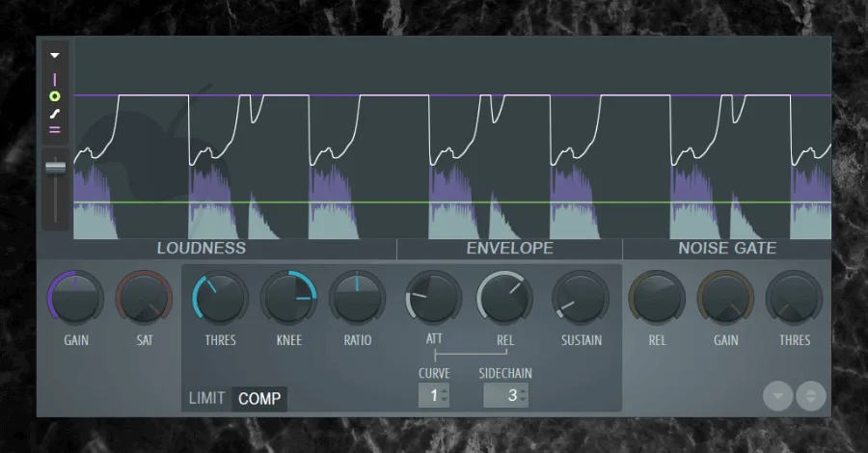The height and width of the screenshot is (453, 868).
Task: Click the Noise Gate REL knob
Action: [657, 298]
